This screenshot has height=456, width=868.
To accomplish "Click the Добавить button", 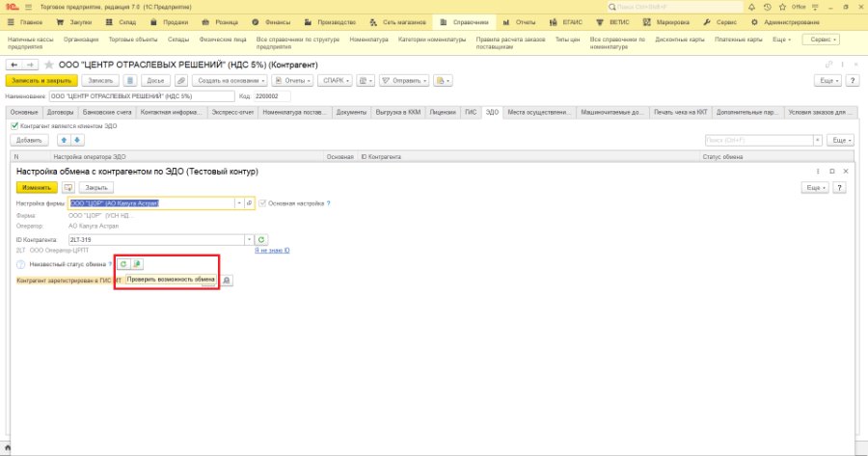I will 29,141.
